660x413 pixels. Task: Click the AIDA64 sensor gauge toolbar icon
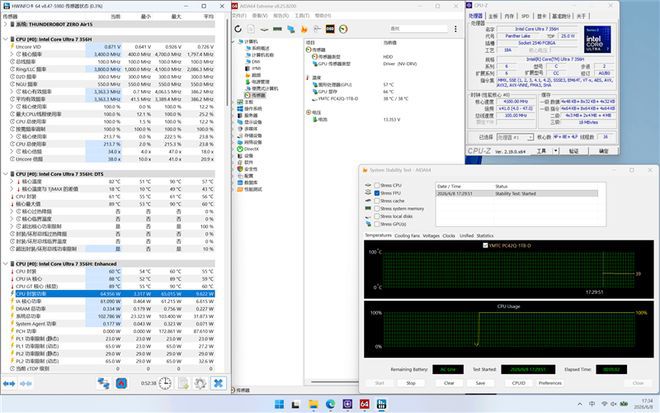pos(343,29)
